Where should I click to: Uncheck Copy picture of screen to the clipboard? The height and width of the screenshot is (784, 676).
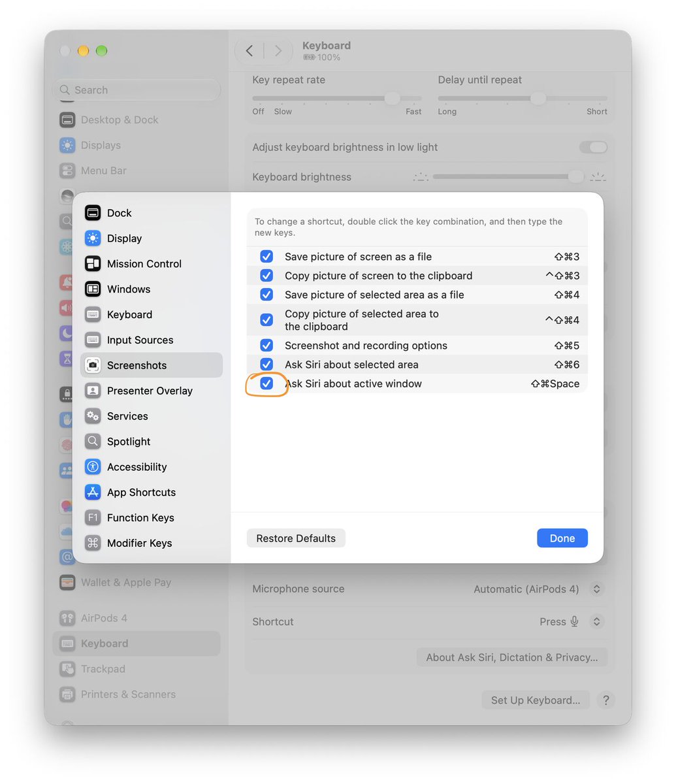point(266,276)
